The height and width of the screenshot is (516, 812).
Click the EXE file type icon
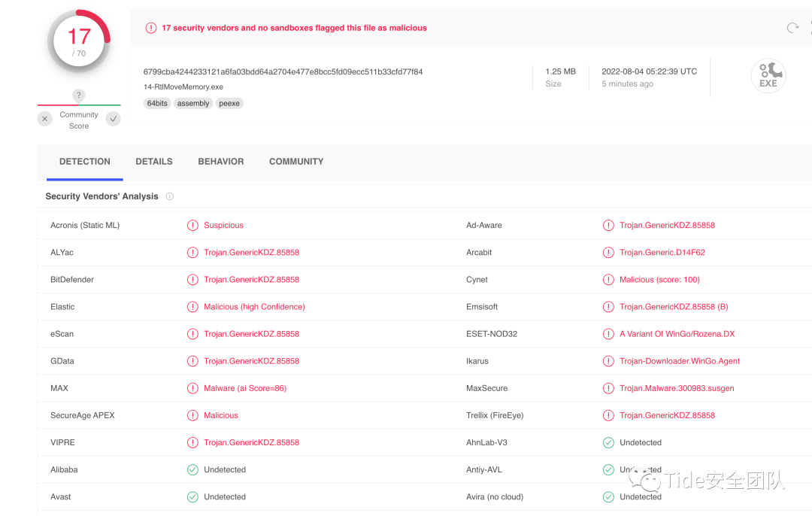click(768, 76)
